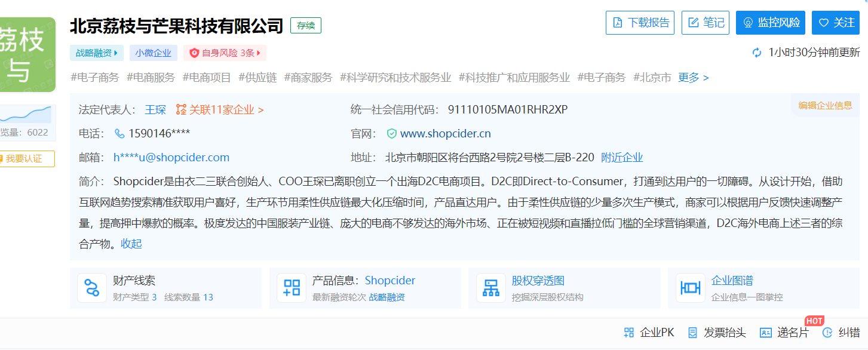Open the website www.shopcider.cn
The width and height of the screenshot is (868, 350).
(x=445, y=133)
